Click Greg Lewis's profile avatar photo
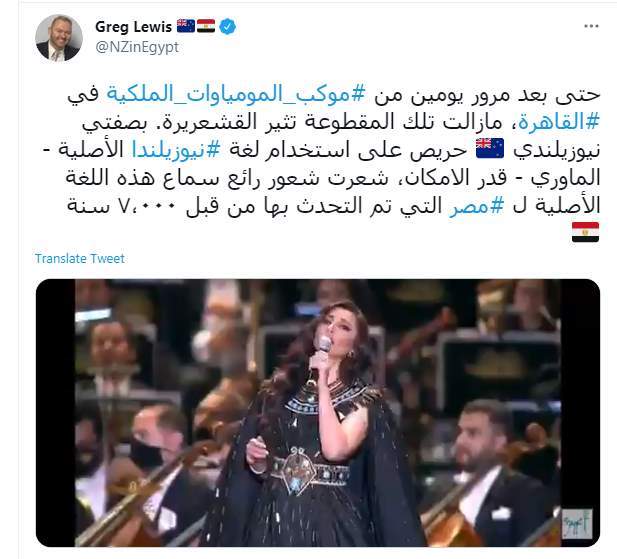This screenshot has height=559, width=617. [59, 38]
